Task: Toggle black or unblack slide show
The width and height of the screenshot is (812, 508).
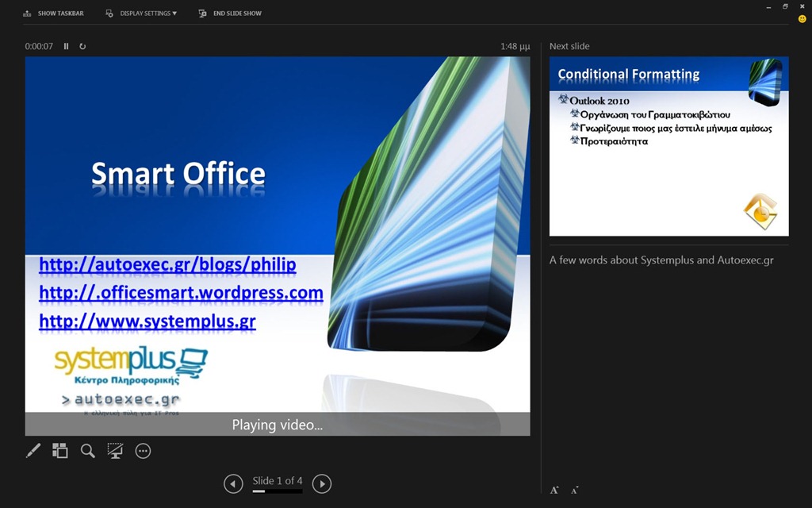Action: (x=115, y=451)
